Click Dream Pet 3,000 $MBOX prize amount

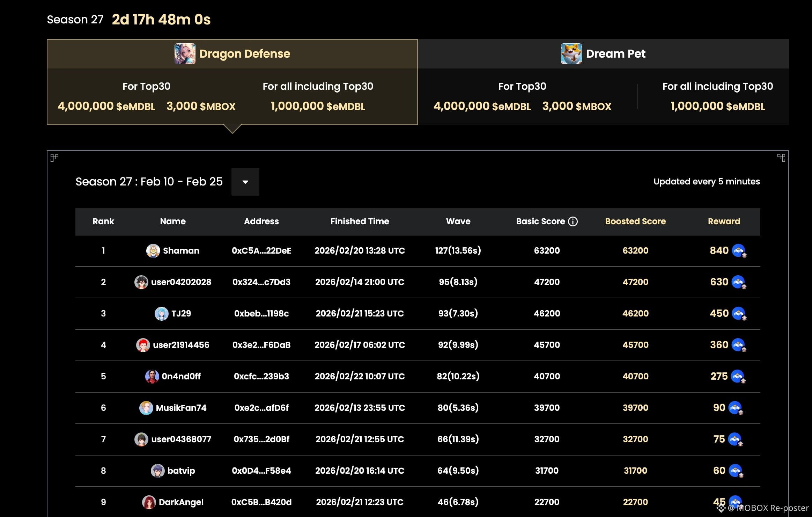577,106
